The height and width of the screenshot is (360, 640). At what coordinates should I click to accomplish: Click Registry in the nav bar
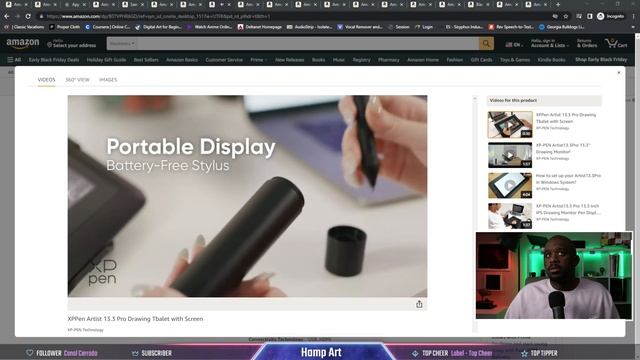(361, 60)
